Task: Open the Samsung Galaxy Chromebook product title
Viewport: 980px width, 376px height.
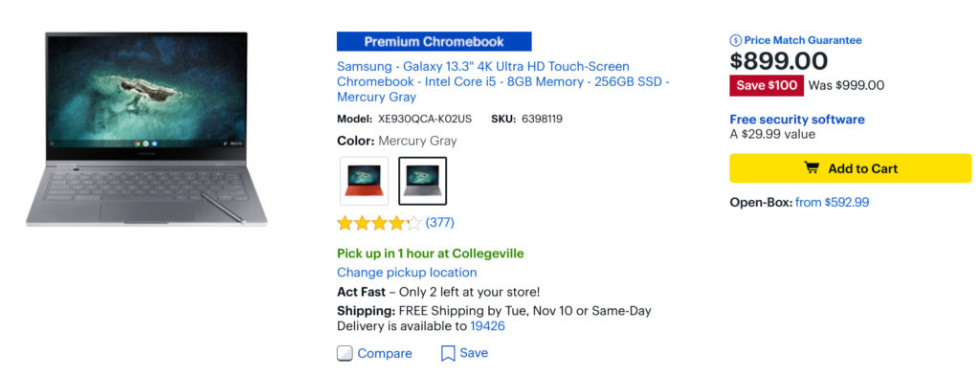Action: pyautogui.click(x=503, y=82)
